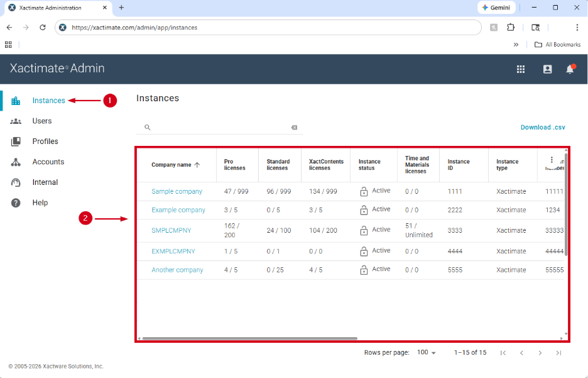This screenshot has height=378, width=588.
Task: Open the Internal sidebar item
Action: click(x=45, y=182)
